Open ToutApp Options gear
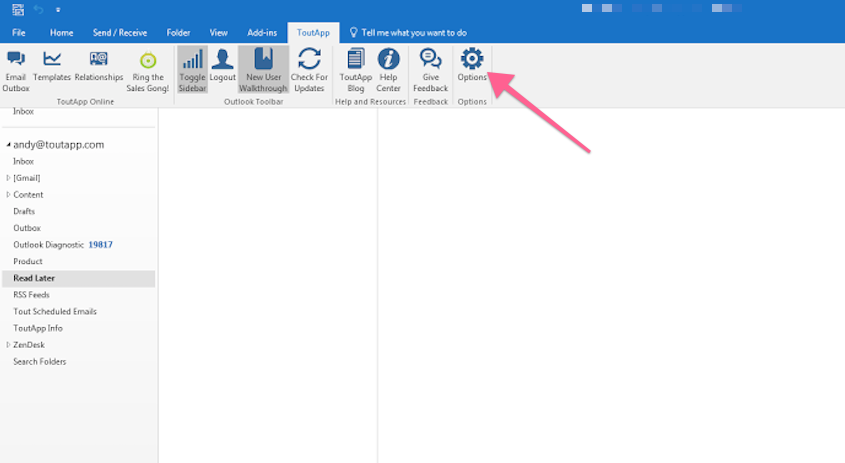The height and width of the screenshot is (463, 845). click(x=472, y=66)
